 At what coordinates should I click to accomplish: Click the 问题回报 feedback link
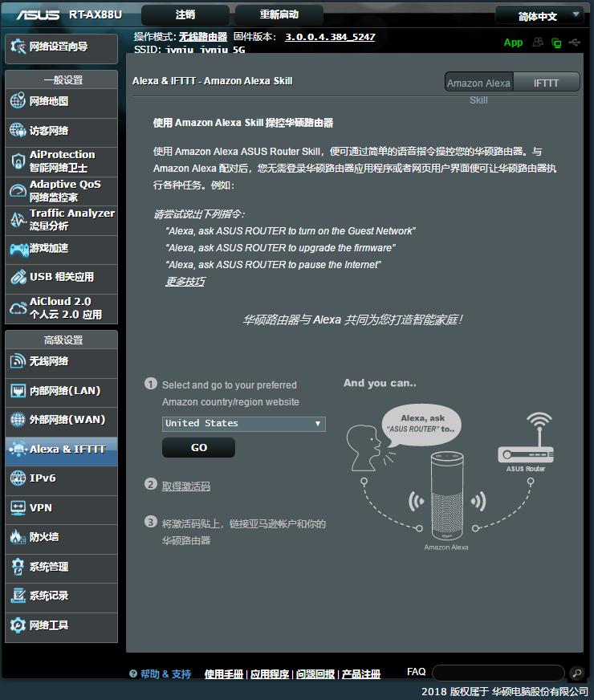(315, 674)
